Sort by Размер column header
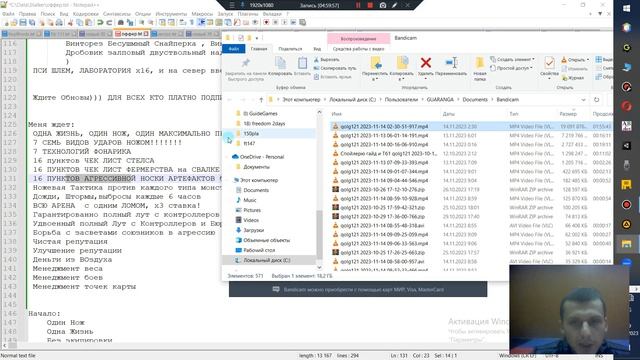This screenshot has width=640, height=360. click(x=568, y=114)
